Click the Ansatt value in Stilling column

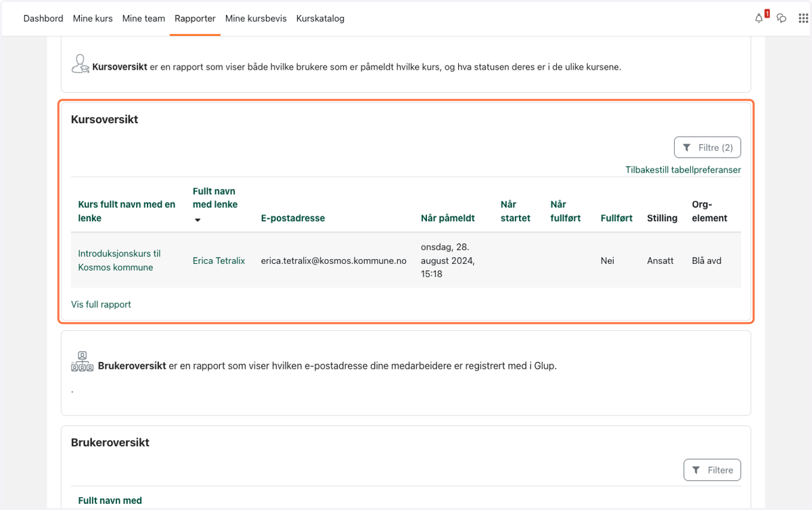(660, 260)
